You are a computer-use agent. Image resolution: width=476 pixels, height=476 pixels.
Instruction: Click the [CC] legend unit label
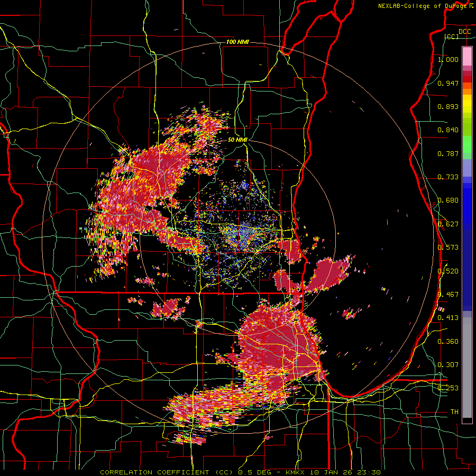[x=452, y=36]
